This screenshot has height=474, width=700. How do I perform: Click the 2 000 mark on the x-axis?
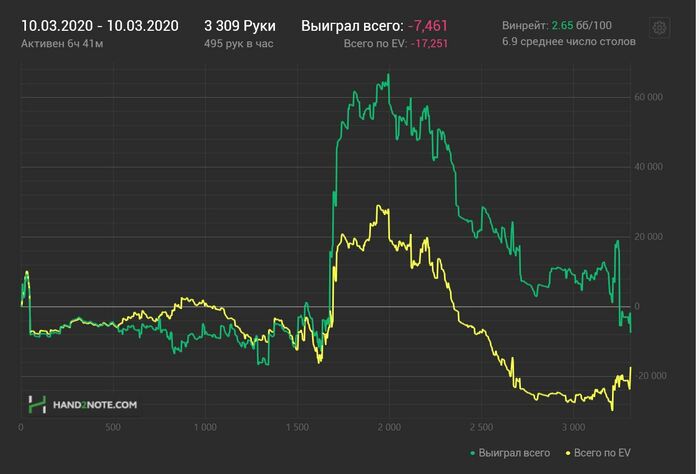[x=389, y=427]
